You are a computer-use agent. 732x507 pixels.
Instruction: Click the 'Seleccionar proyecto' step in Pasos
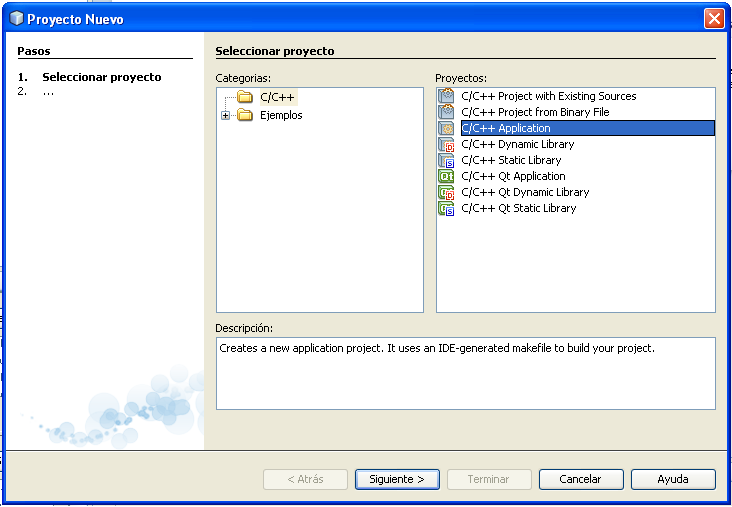(102, 77)
